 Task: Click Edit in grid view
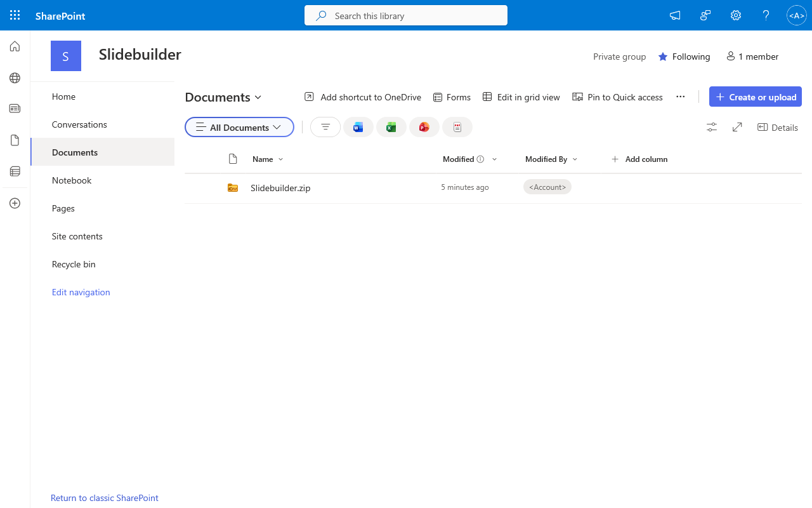coord(521,97)
